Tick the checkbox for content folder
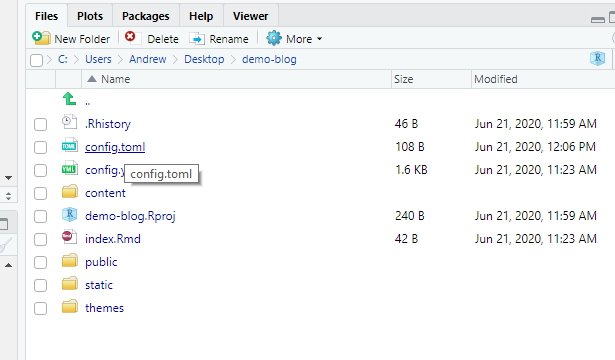Screen dimensions: 615x360 (40, 194)
